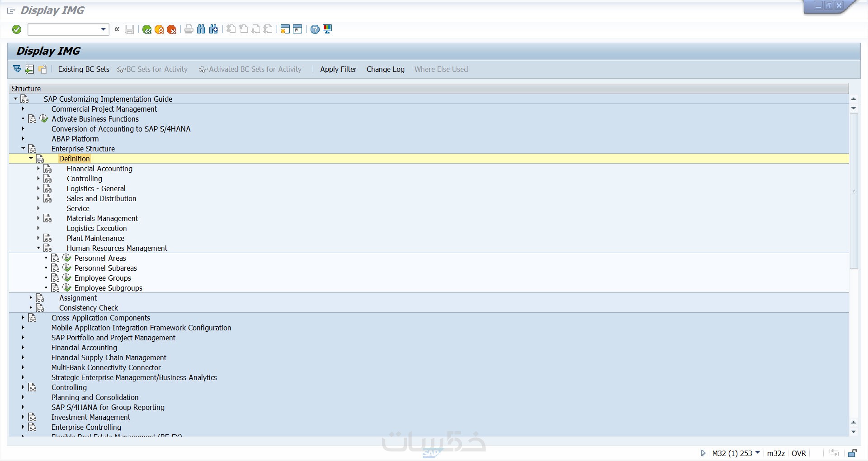Open the command field dropdown arrow
Image resolution: width=868 pixels, height=461 pixels.
click(x=104, y=29)
